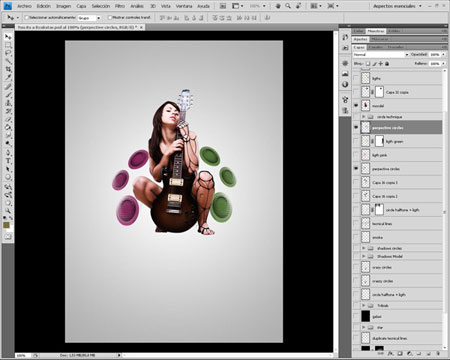Show the smoke layer
This screenshot has height=360, width=450.
[356, 237]
